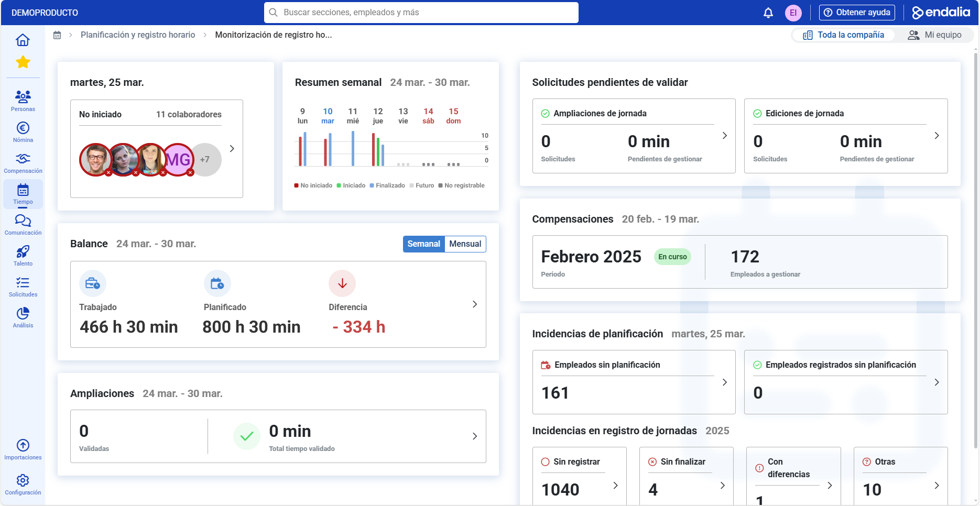Select Monday 9 lun in weekly summary

click(302, 116)
